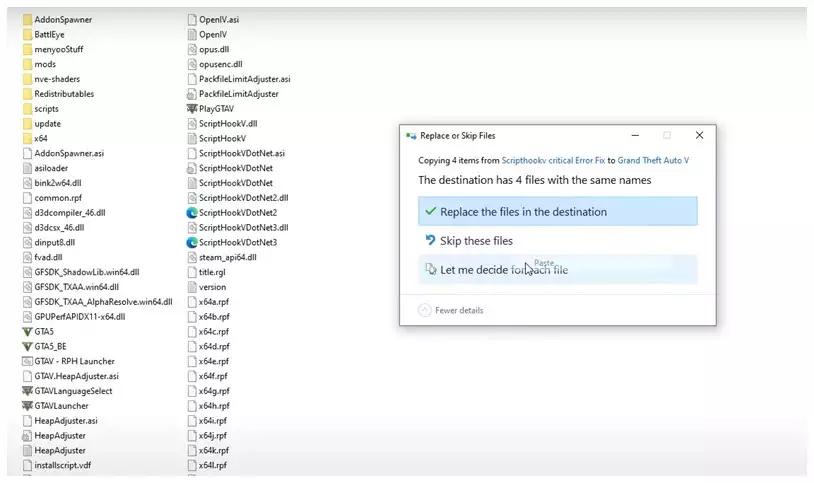Select the opus.dll file name
The image size is (814, 483).
[214, 49]
